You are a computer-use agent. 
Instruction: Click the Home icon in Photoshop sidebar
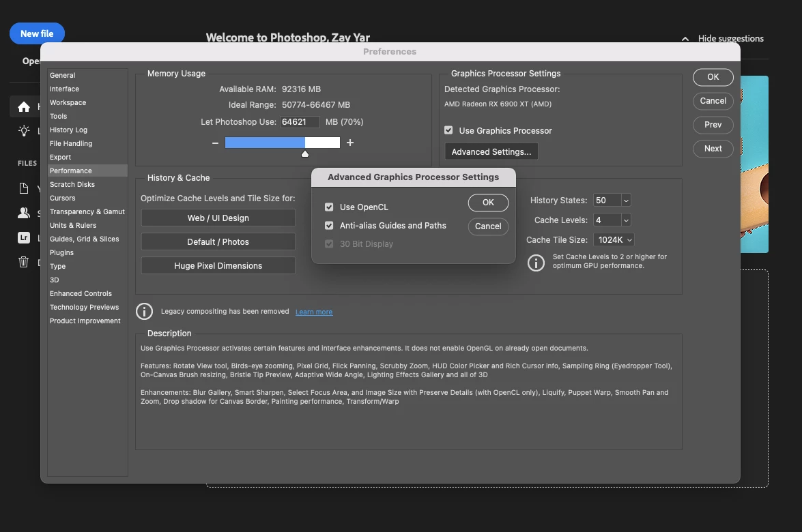pyautogui.click(x=23, y=107)
